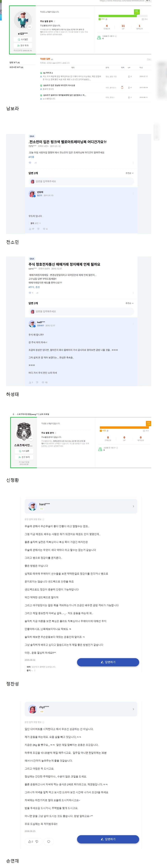Select 모은사전 보기 (0) menu item
The width and height of the screenshot is (167, 868).
(16, 67)
